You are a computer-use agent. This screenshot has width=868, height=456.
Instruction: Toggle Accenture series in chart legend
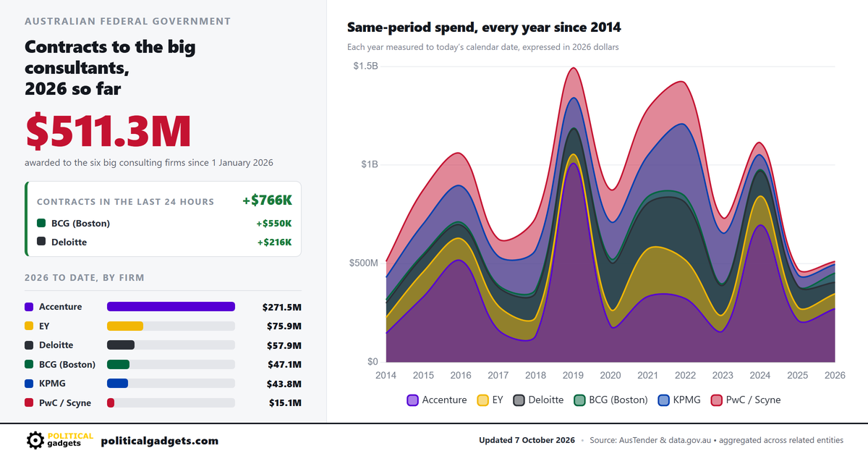(x=437, y=400)
